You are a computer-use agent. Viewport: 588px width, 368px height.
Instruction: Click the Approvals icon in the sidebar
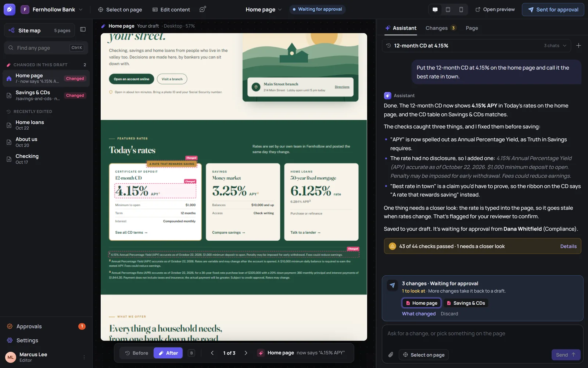(10, 326)
